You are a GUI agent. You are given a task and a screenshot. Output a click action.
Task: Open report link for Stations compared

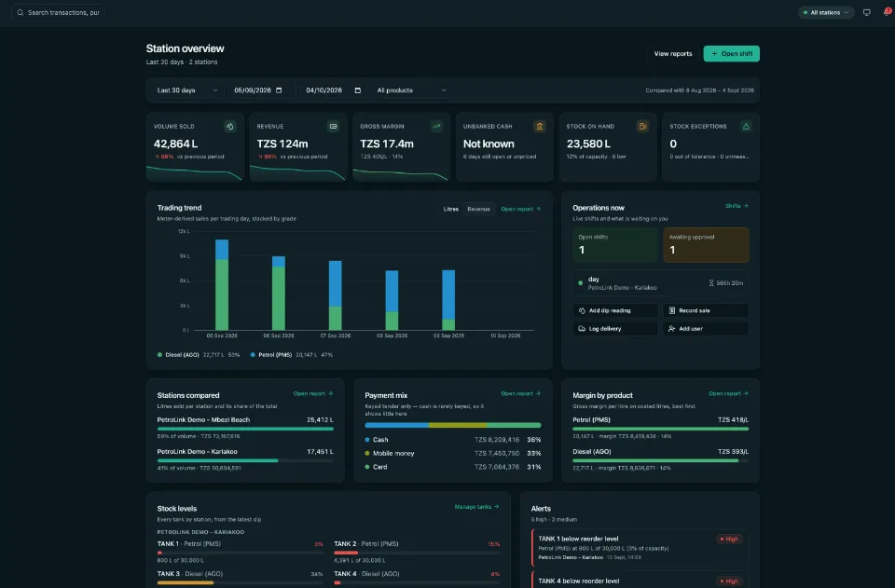[313, 393]
